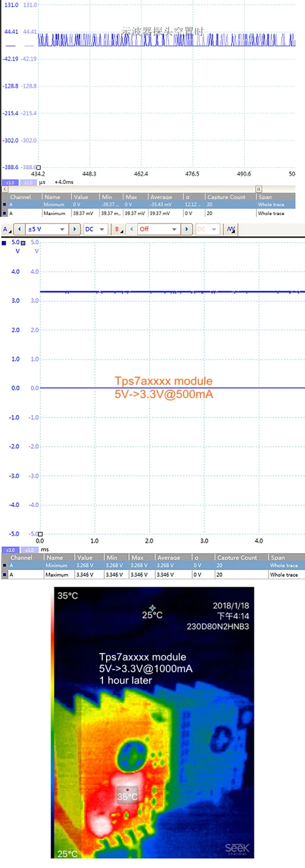Click Channel header in mV measurements table
Image resolution: width=305 pixels, height=868 pixels.
pyautogui.click(x=21, y=197)
